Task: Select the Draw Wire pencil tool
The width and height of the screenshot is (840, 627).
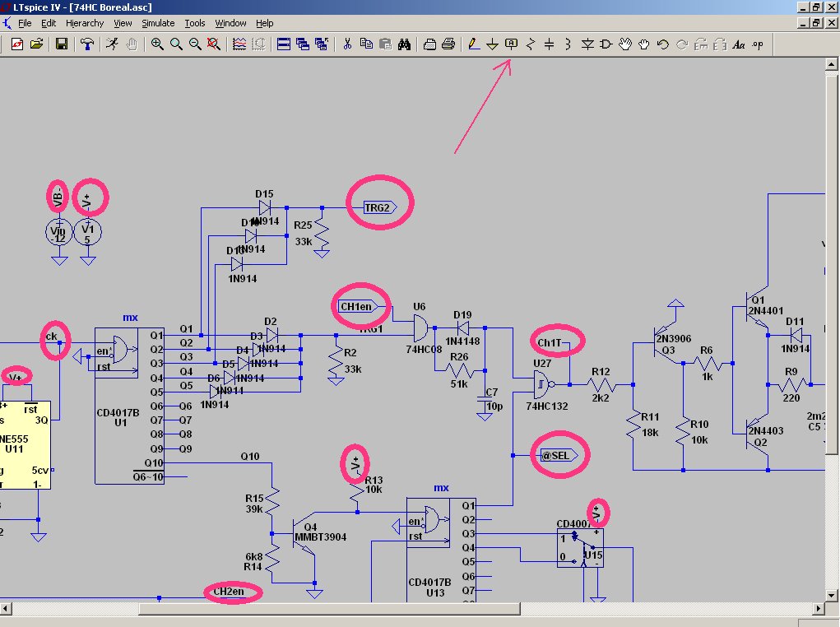Action: (x=474, y=44)
